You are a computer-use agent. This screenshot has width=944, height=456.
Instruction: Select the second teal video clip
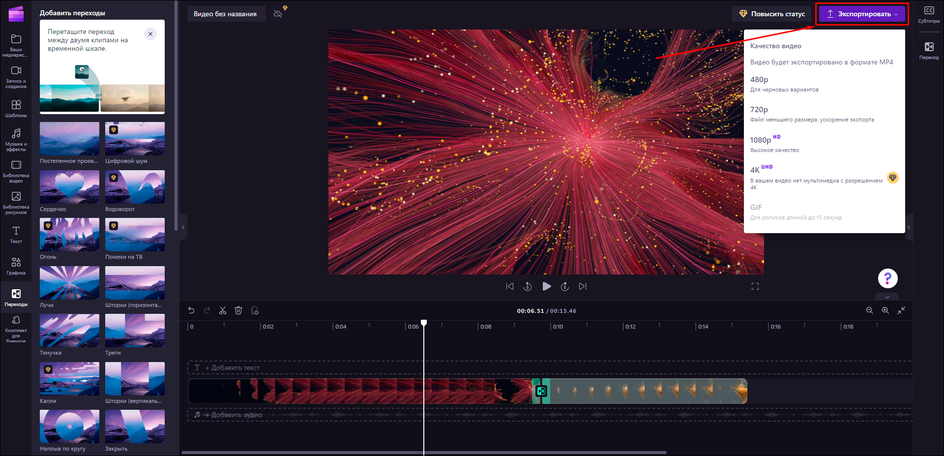[648, 391]
